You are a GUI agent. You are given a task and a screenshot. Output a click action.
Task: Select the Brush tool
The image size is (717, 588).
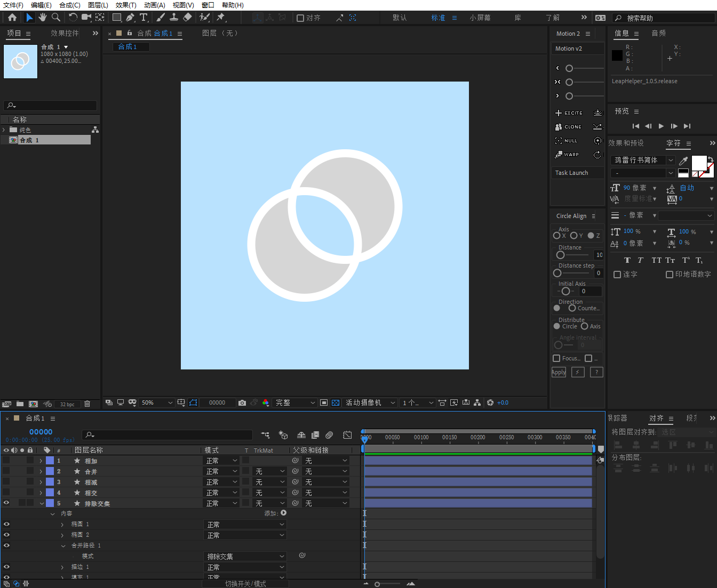pyautogui.click(x=161, y=18)
